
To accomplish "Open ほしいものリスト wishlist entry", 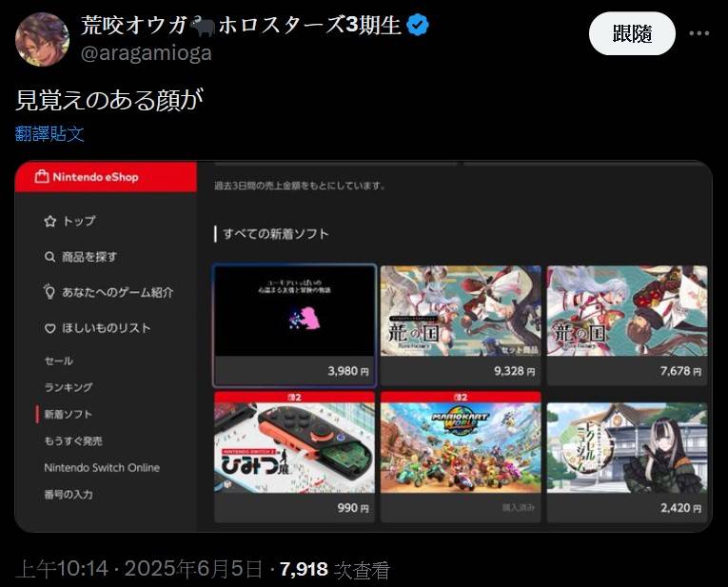I will point(107,328).
